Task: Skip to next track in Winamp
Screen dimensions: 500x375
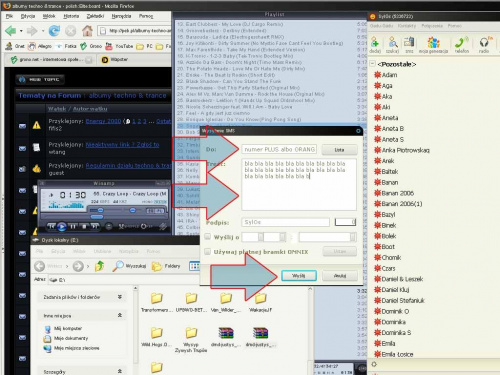Action: pyautogui.click(x=95, y=227)
